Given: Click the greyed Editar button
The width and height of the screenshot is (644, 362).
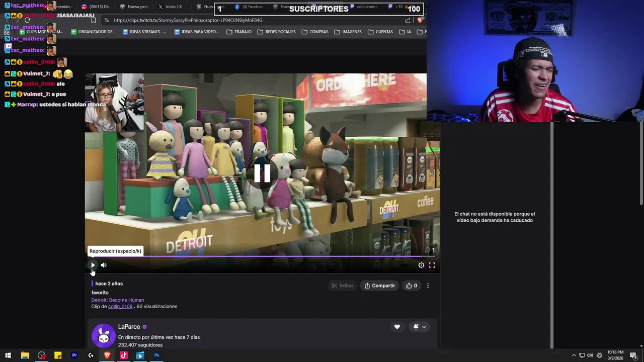Looking at the screenshot, I should point(342,286).
